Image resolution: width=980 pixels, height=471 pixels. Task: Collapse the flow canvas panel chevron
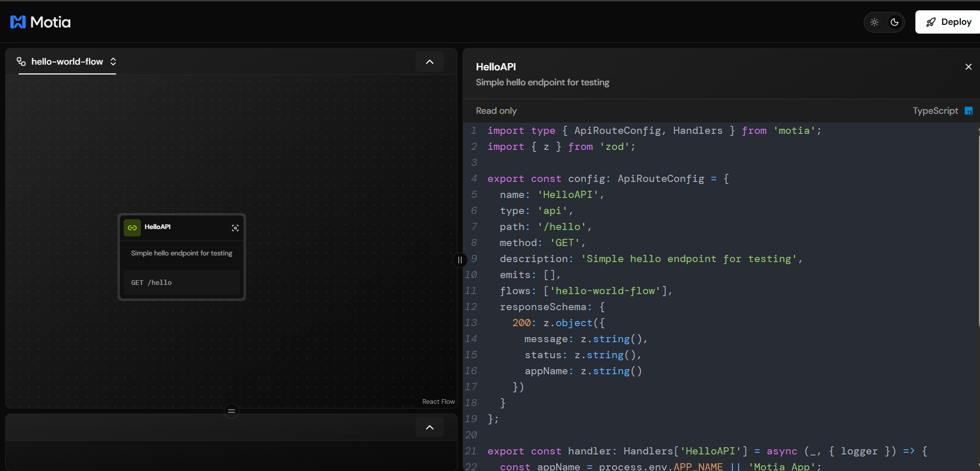pyautogui.click(x=430, y=62)
